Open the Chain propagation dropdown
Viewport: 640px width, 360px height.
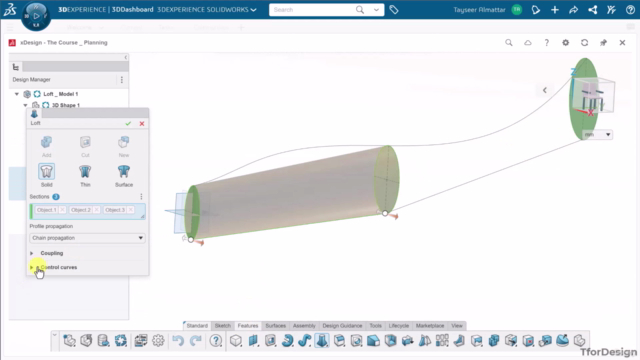point(87,238)
